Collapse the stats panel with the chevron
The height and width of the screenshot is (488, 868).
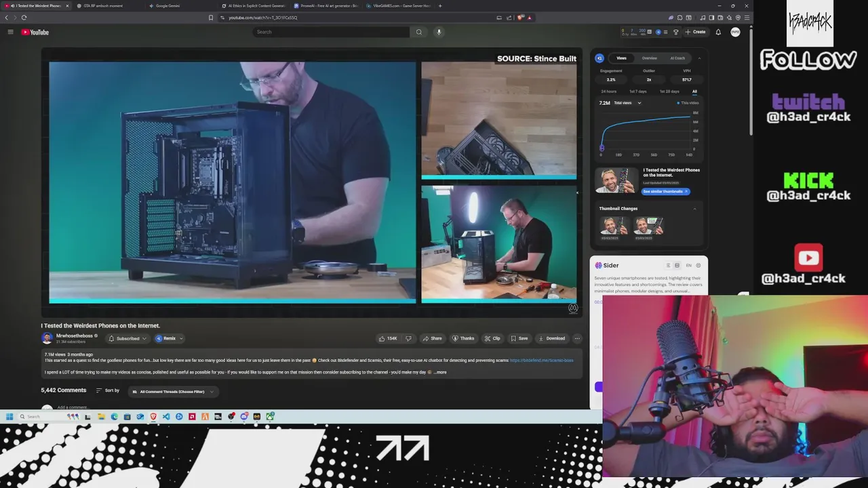point(699,58)
